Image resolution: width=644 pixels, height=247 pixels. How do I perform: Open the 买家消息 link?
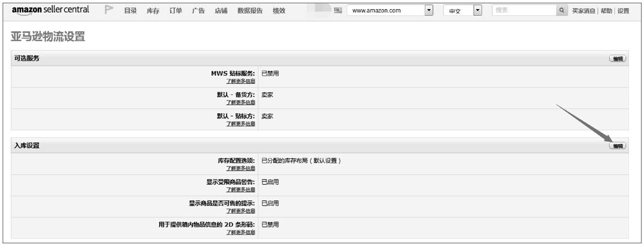click(583, 11)
